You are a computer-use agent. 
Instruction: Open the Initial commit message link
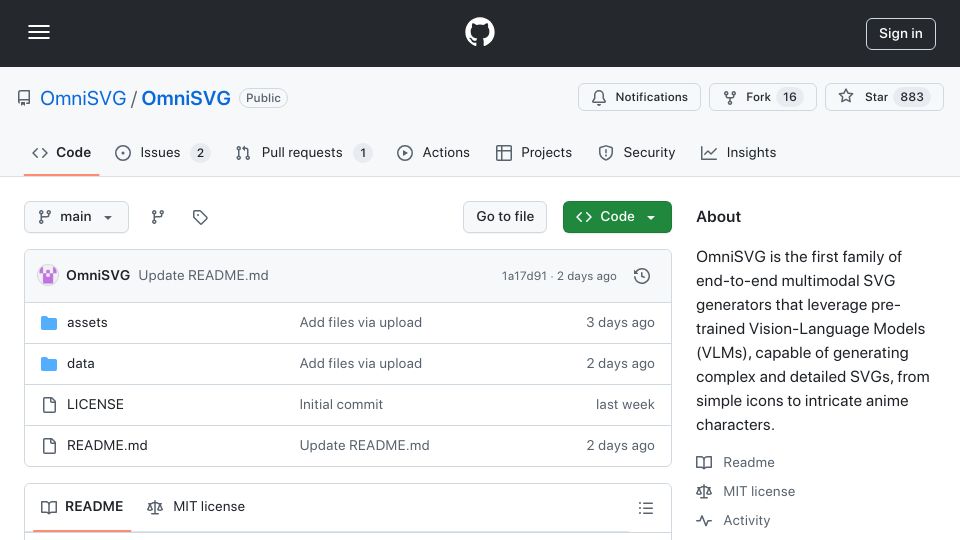[x=341, y=405]
